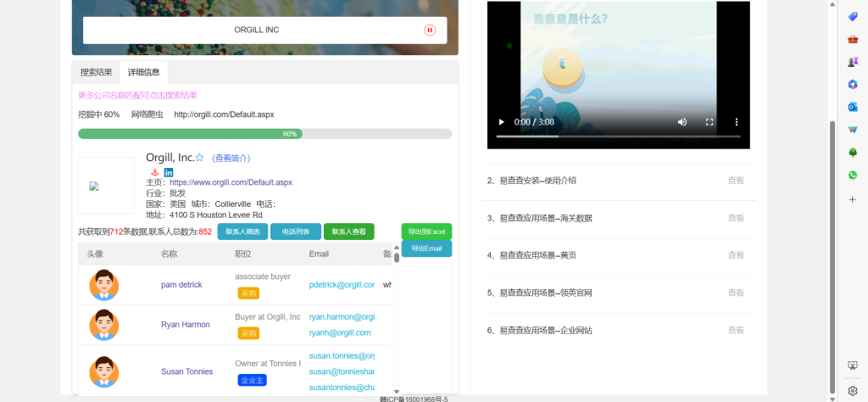Click the 查看简介 link
868x402 pixels.
point(231,159)
